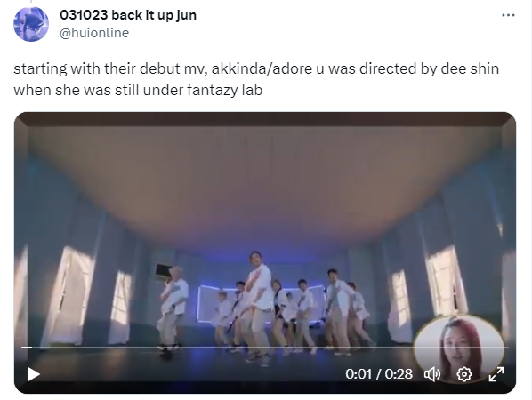Click the second line mentioning fantazy lab

[x=138, y=90]
